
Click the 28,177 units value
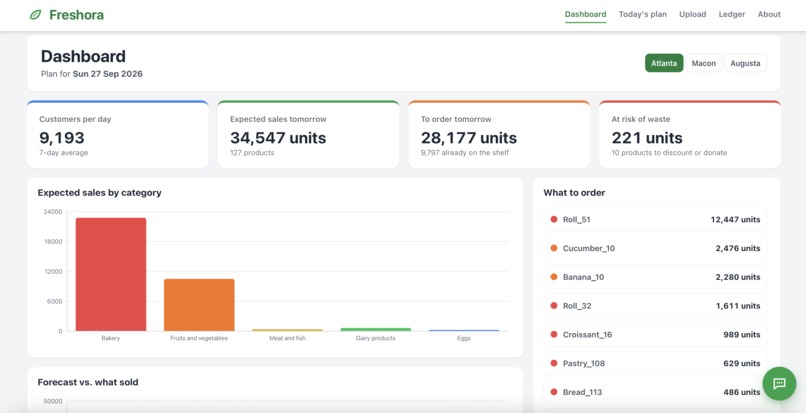(x=469, y=138)
